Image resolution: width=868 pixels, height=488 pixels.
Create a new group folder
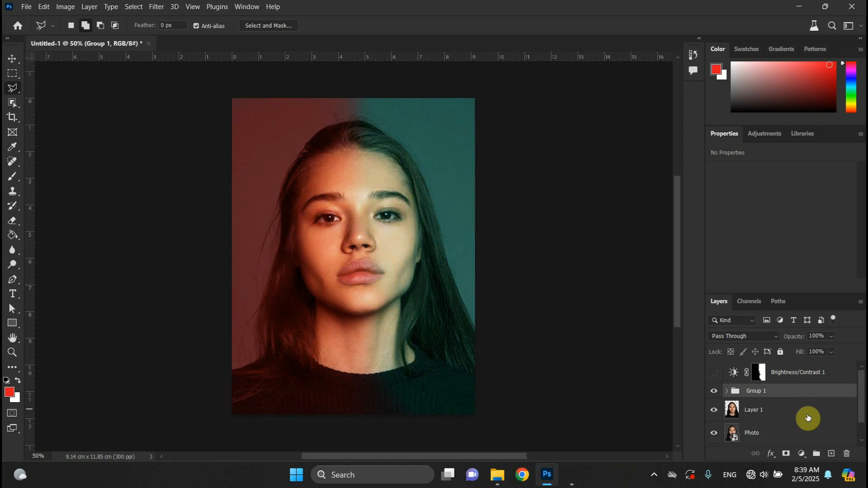tap(816, 453)
